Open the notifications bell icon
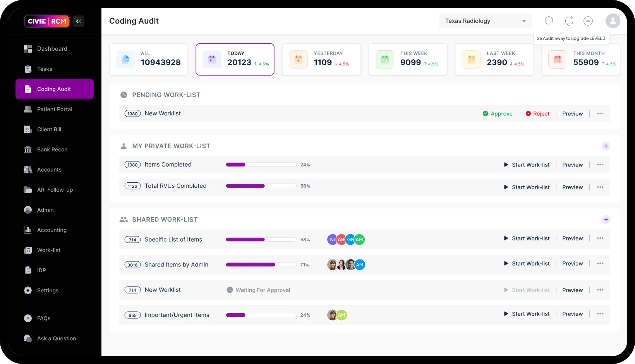The height and width of the screenshot is (364, 635). coord(568,21)
